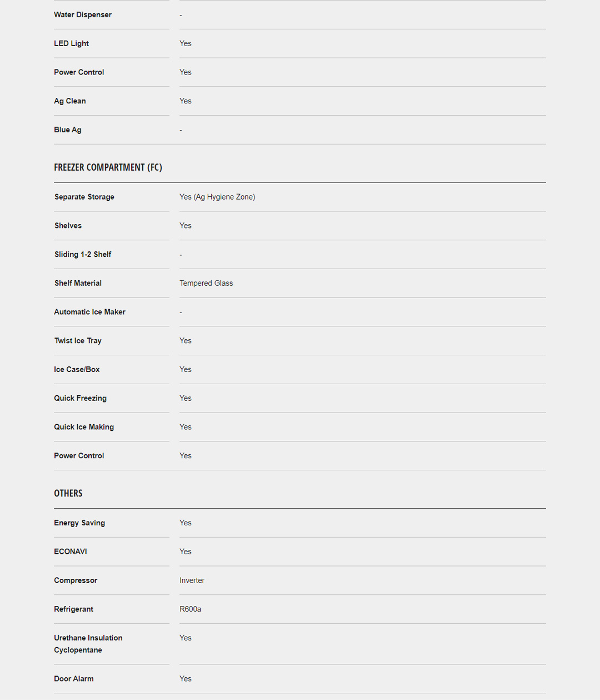Click the Ice Case/Box row label
Image resolution: width=600 pixels, height=700 pixels.
click(x=77, y=370)
